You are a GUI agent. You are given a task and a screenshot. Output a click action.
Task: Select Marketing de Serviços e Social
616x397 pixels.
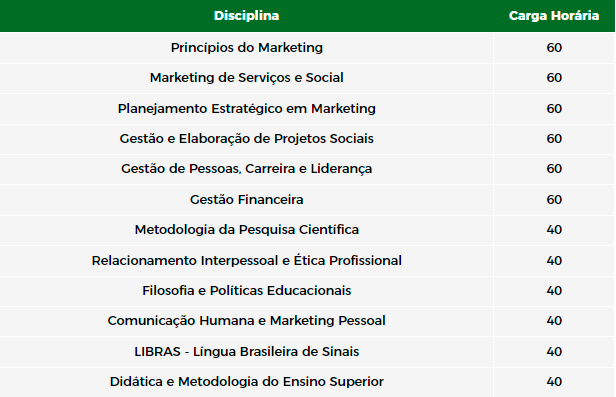[x=247, y=78]
